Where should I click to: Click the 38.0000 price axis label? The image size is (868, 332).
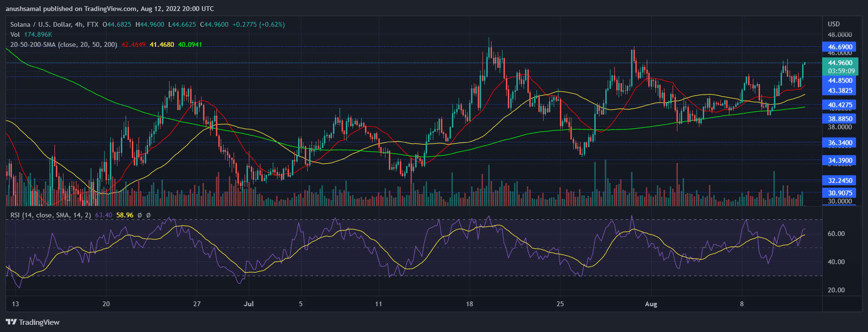pyautogui.click(x=839, y=127)
